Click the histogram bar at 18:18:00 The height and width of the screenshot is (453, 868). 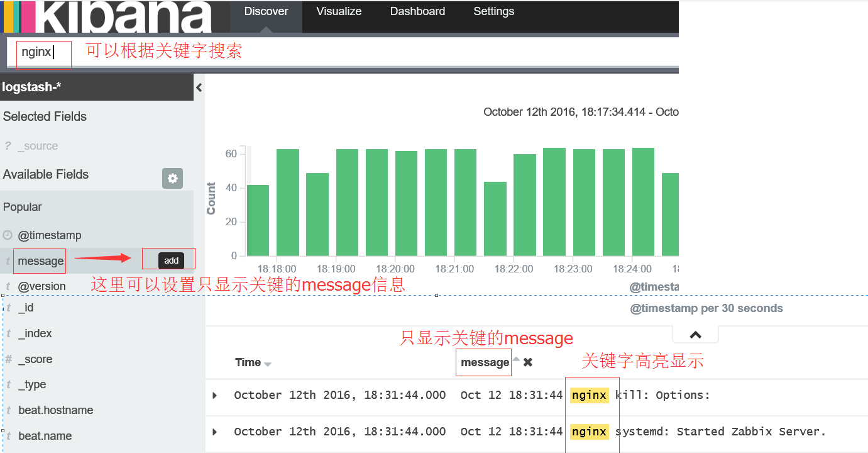point(288,203)
